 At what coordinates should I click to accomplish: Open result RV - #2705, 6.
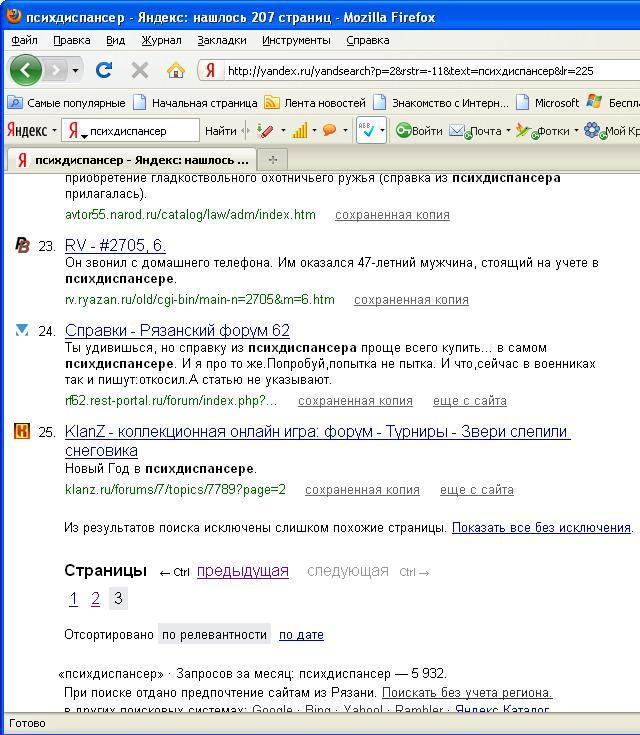(115, 245)
